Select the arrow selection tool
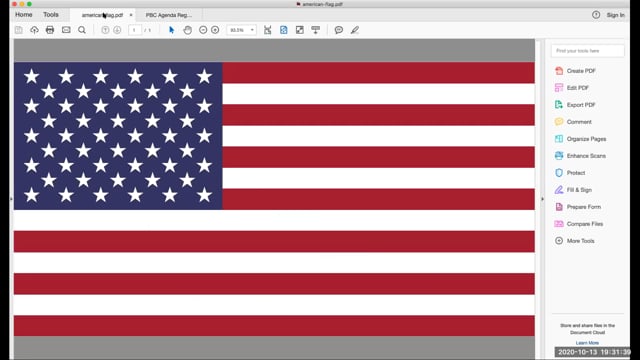Screen dimensions: 640x360 coord(171,30)
